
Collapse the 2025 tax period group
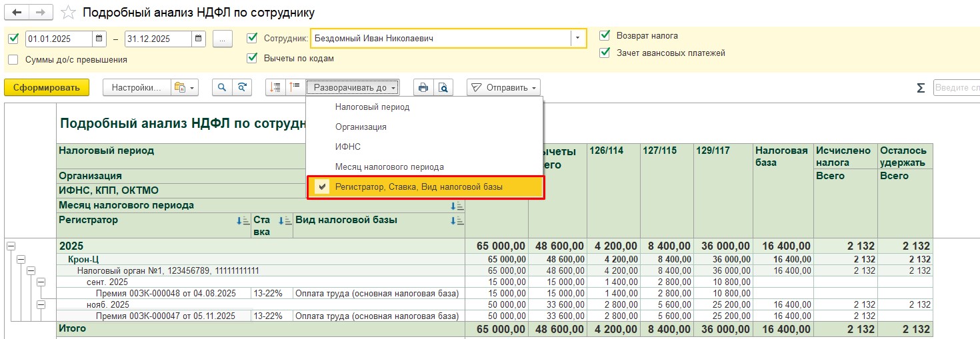point(11,246)
